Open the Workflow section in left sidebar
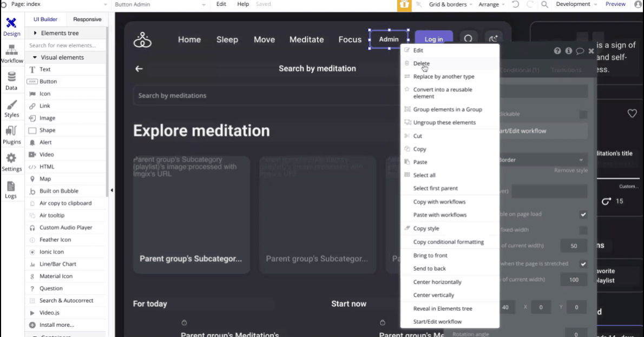Image resolution: width=644 pixels, height=337 pixels. click(x=11, y=53)
